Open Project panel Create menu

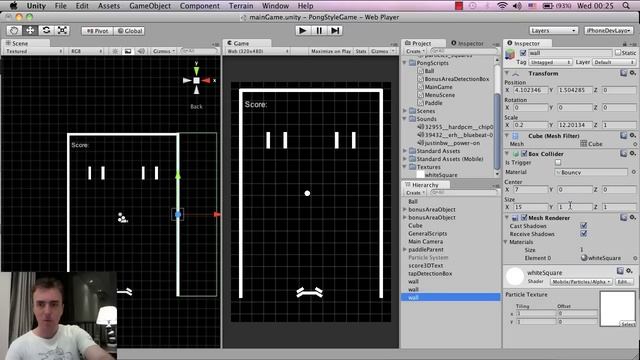[x=415, y=51]
